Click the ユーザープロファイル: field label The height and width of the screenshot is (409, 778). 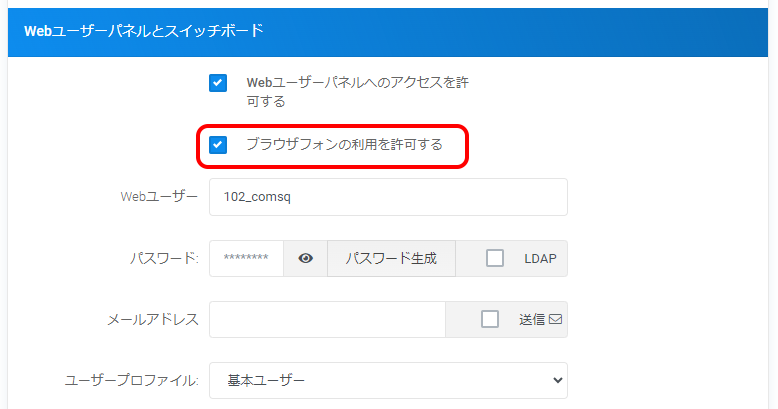click(x=132, y=381)
